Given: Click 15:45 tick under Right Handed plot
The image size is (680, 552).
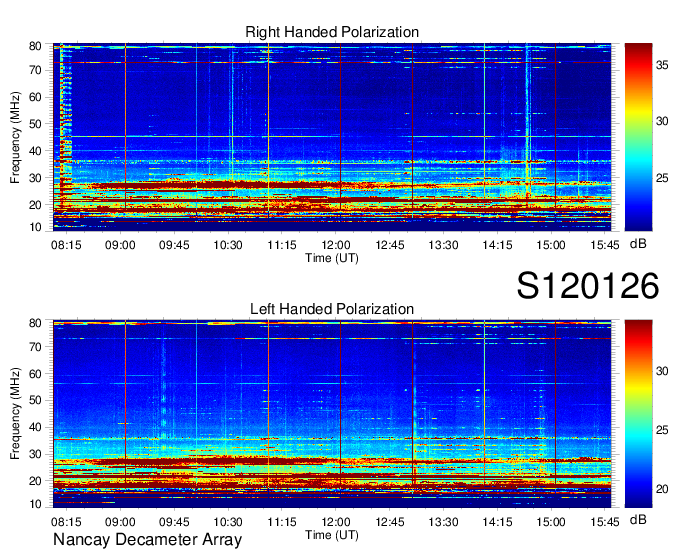Looking at the screenshot, I should point(605,245).
